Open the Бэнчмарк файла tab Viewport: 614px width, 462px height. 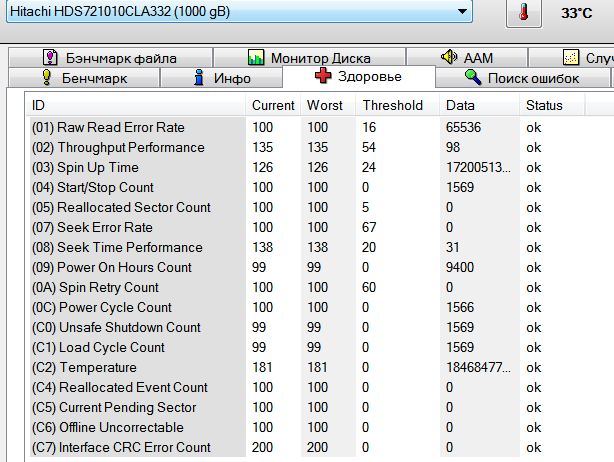tap(110, 58)
